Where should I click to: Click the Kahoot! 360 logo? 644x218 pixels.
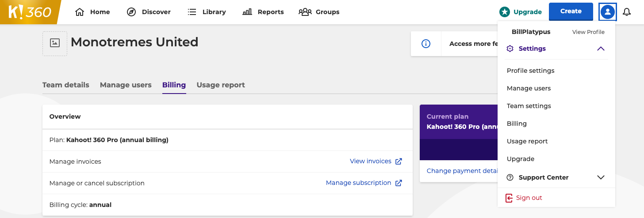click(x=30, y=12)
